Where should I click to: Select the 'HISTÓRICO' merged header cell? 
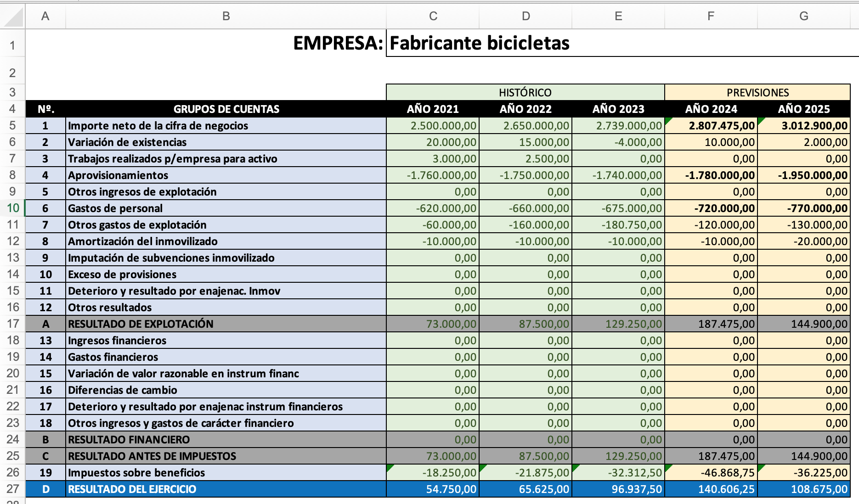click(x=525, y=92)
